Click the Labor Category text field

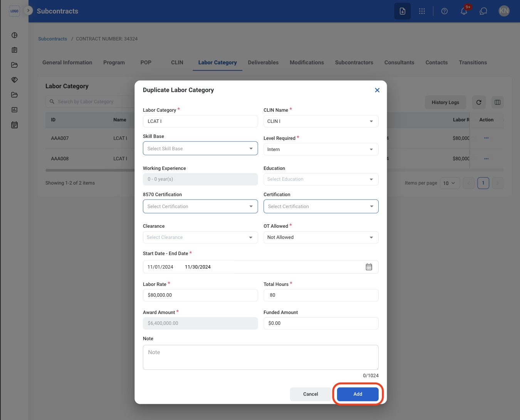200,121
